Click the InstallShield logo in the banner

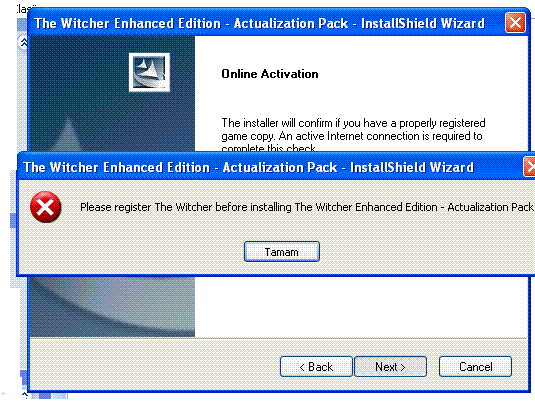(x=149, y=72)
